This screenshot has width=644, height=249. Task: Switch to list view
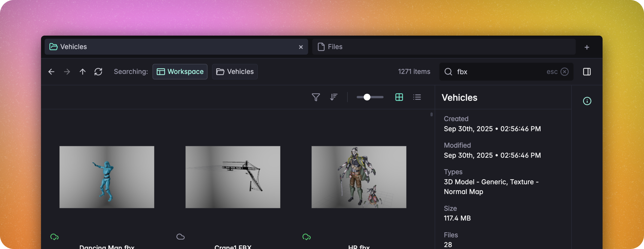(x=417, y=97)
